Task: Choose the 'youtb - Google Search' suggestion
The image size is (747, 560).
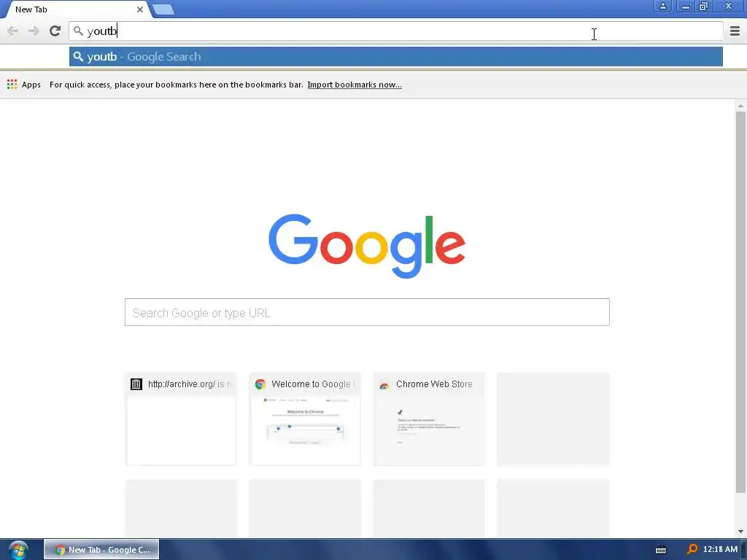Action: click(x=396, y=57)
